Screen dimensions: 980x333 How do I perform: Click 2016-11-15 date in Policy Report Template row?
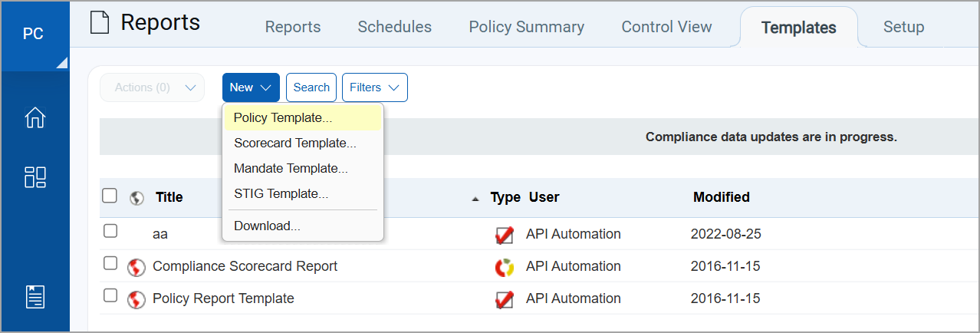coord(726,298)
